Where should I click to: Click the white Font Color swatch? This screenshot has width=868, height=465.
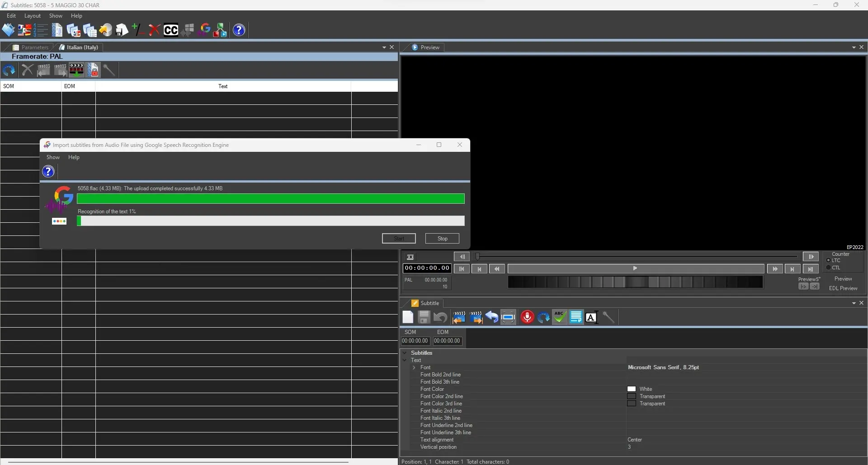tap(632, 389)
